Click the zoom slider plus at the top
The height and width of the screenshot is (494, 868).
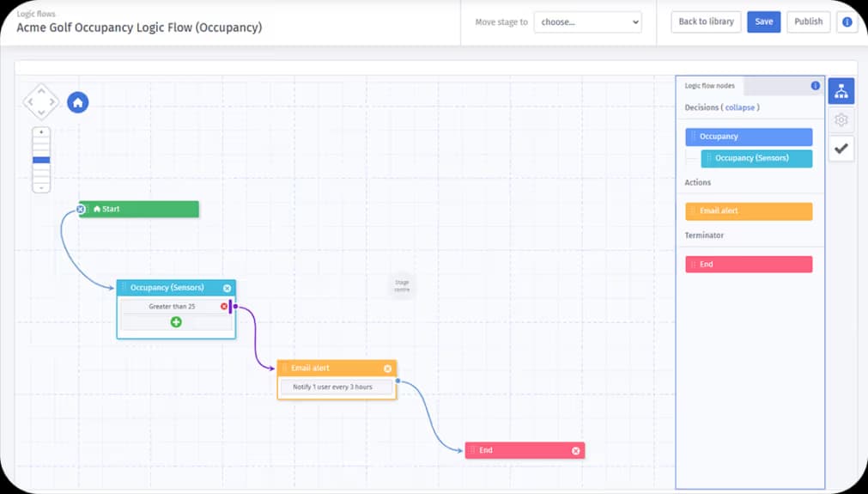[x=41, y=132]
